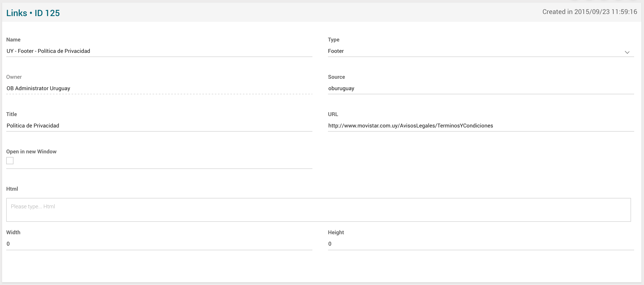Image resolution: width=644 pixels, height=285 pixels.
Task: Click the Source field label
Action: 336,77
